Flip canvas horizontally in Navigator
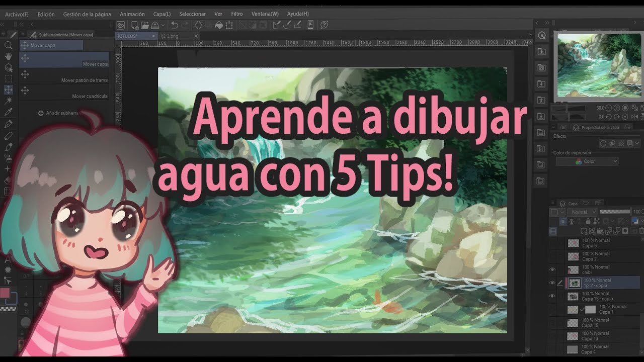The width and height of the screenshot is (644, 362). 635,117
